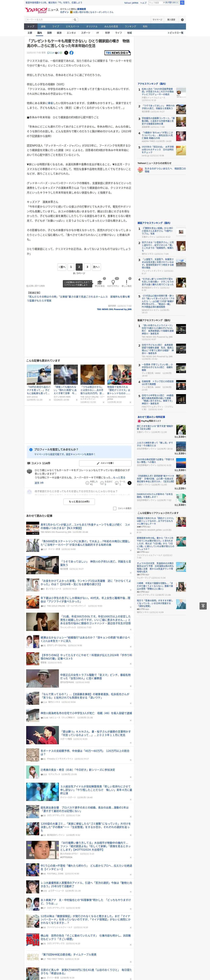Image resolution: width=210 pixels, height=980 pixels.
Task: Click the ログイン link
Action: (x=64, y=12)
